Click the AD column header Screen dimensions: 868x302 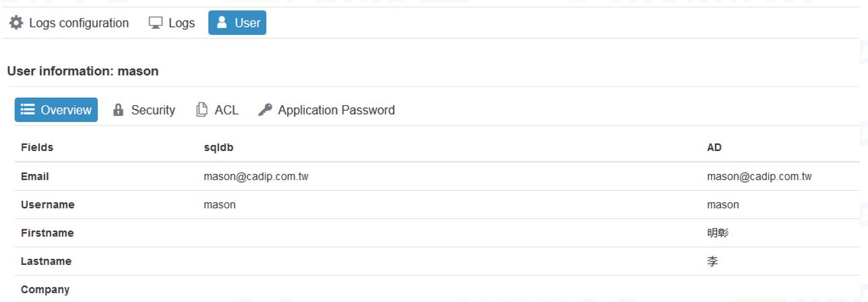tap(714, 148)
